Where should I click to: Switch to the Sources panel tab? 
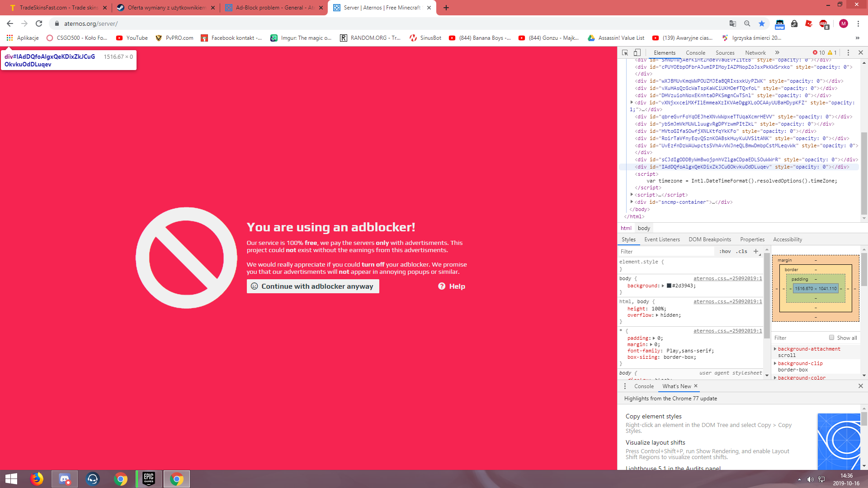(x=725, y=52)
